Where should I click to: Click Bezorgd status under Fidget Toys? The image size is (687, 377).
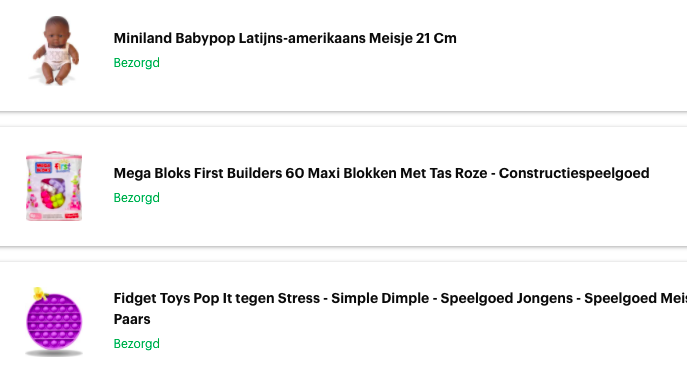[136, 344]
